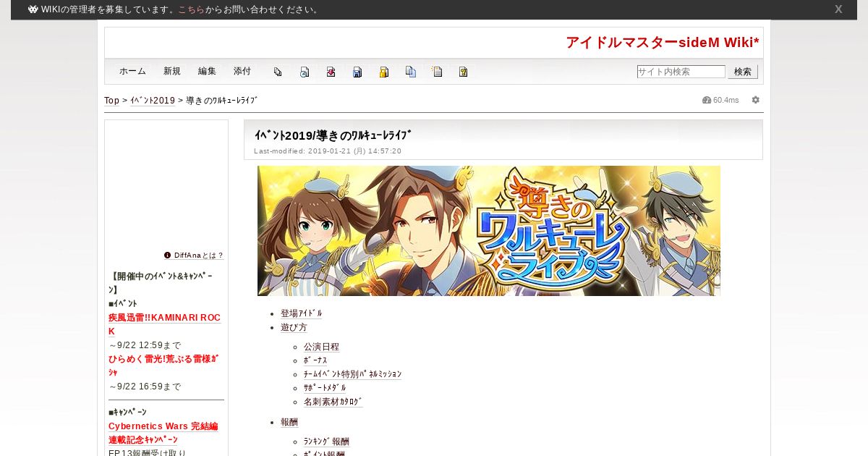The height and width of the screenshot is (456, 868).
Task: Click the 検索 search button
Action: 743,72
